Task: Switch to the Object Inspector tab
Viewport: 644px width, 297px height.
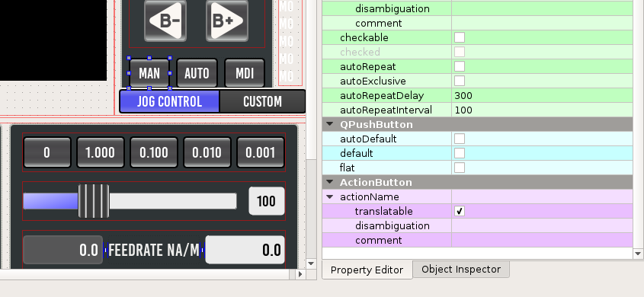Action: [x=461, y=269]
